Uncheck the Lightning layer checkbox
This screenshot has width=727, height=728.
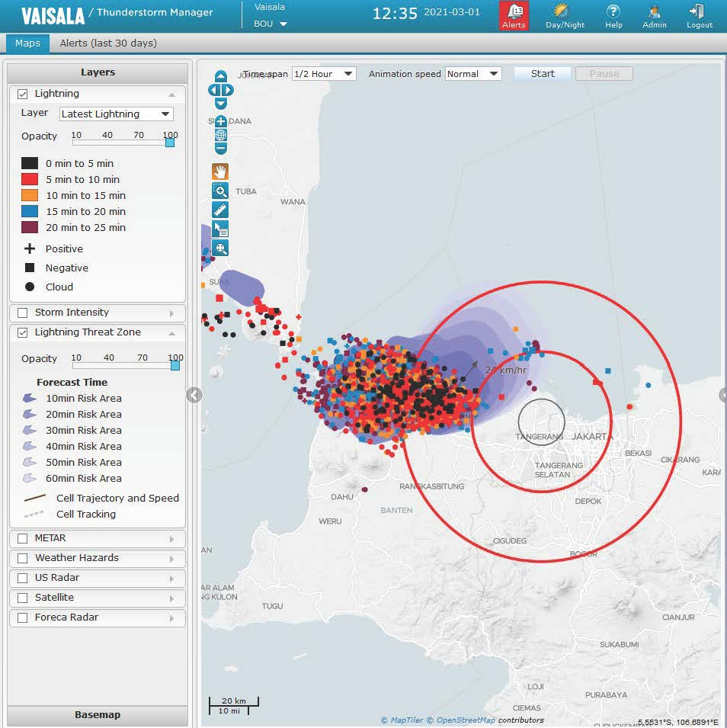click(x=23, y=94)
